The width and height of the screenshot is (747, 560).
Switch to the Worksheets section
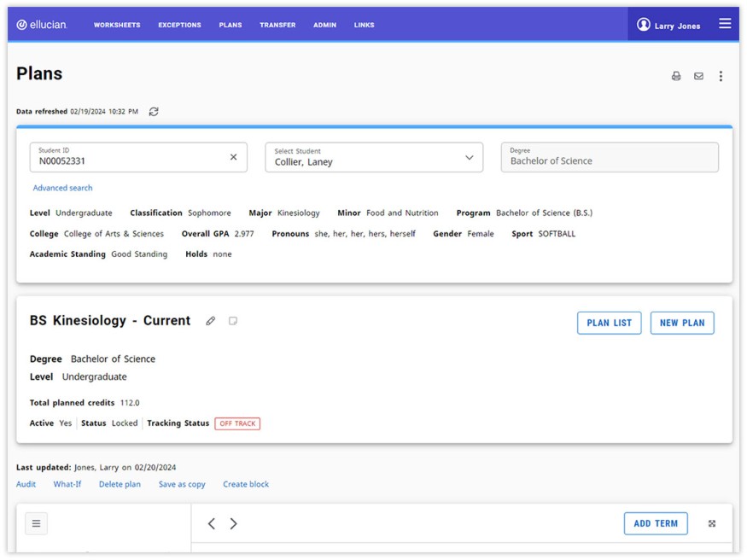tap(117, 25)
